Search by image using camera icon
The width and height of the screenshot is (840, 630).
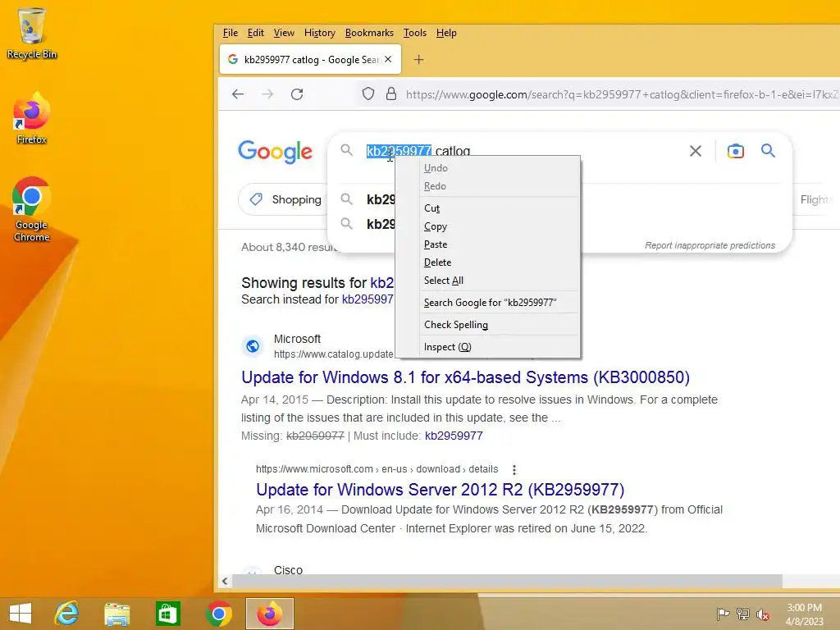(x=736, y=151)
